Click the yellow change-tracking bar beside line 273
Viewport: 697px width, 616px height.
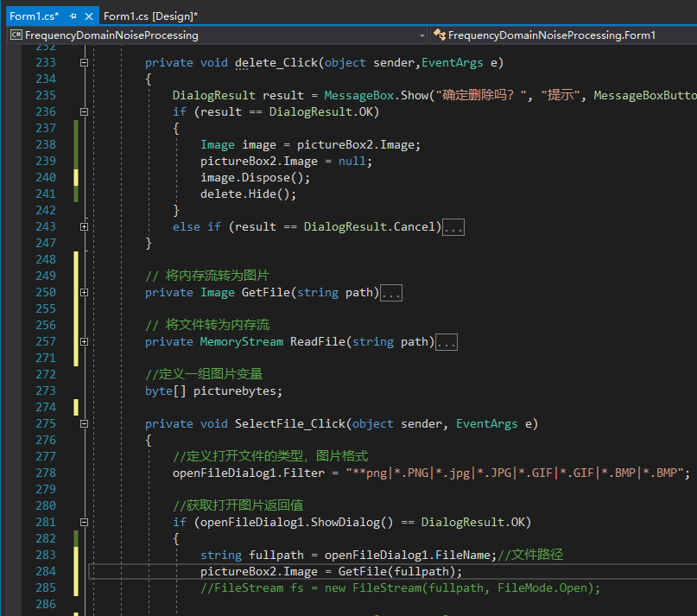click(x=75, y=407)
